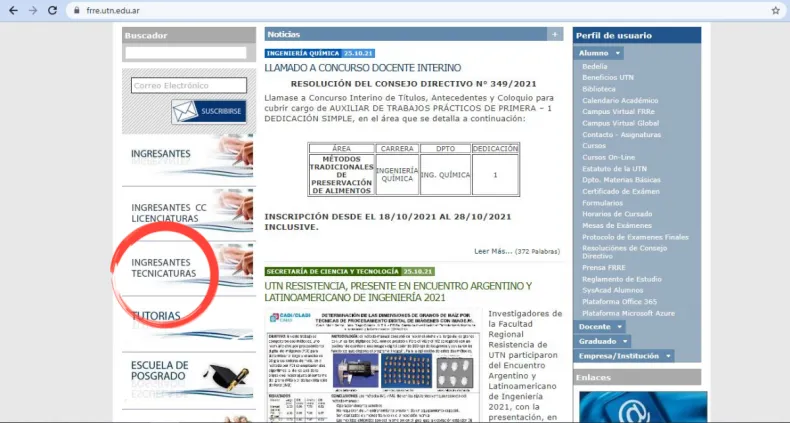Click the browser back arrow

pyautogui.click(x=11, y=10)
